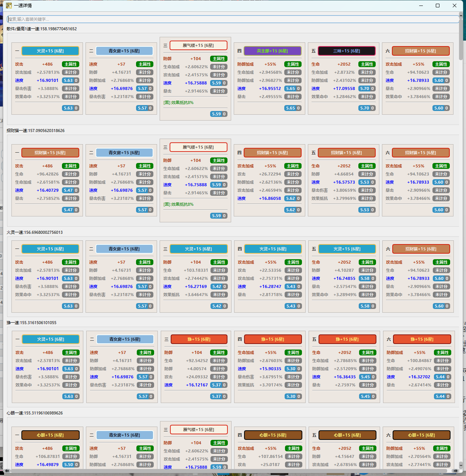Click the HP value +103.18331
This screenshot has width=466, height=476.
point(196,270)
